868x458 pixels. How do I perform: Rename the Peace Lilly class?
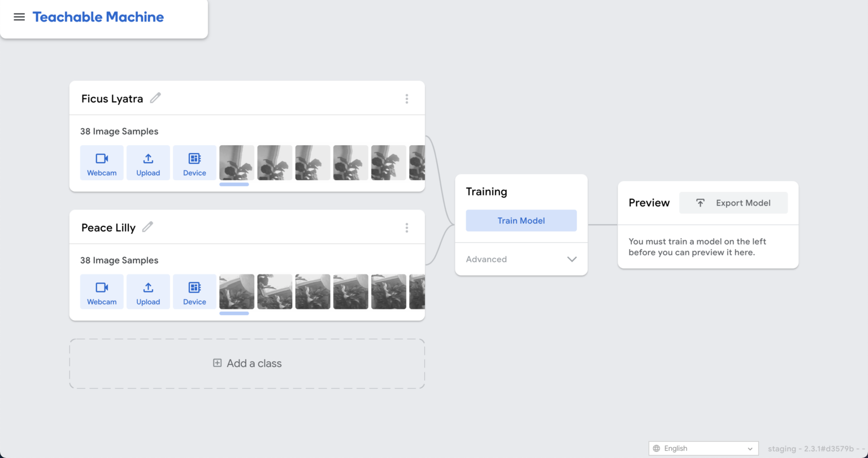147,227
